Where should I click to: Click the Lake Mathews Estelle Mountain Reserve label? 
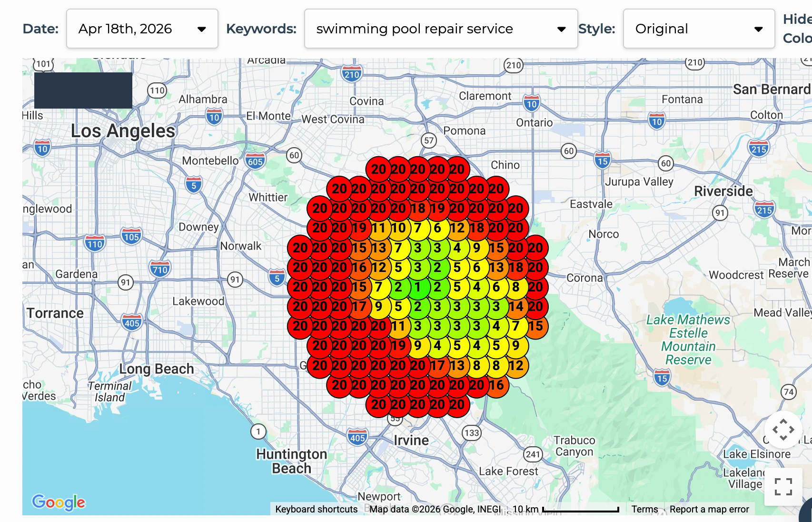point(688,340)
